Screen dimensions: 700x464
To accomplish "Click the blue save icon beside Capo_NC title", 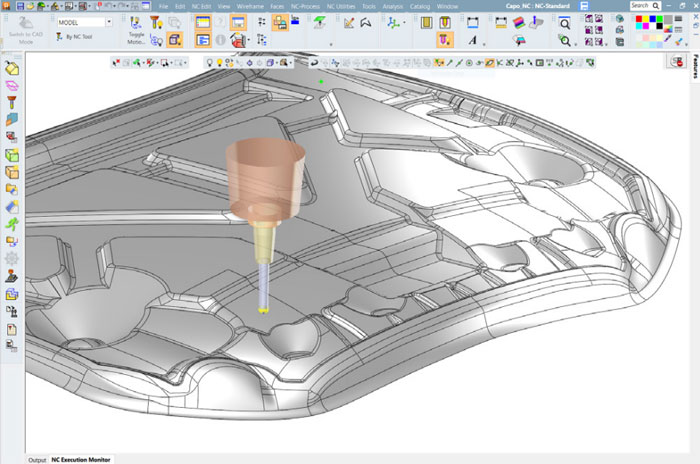I will point(584,6).
